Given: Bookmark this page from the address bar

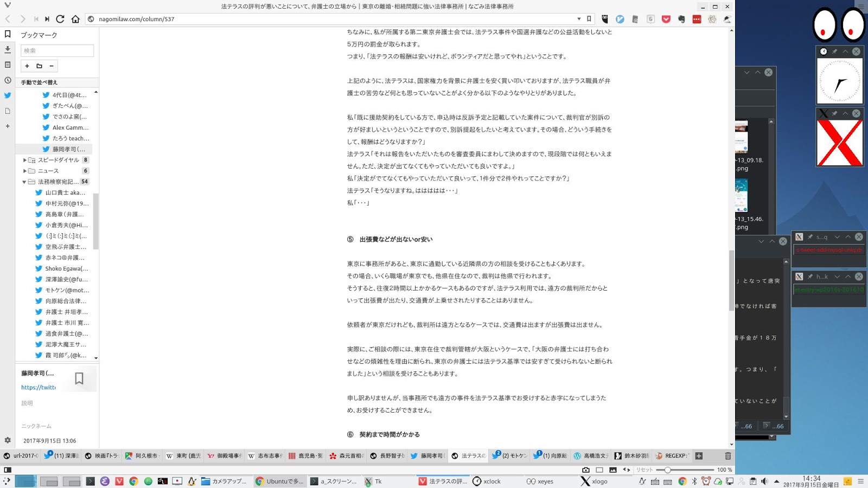Looking at the screenshot, I should [589, 19].
